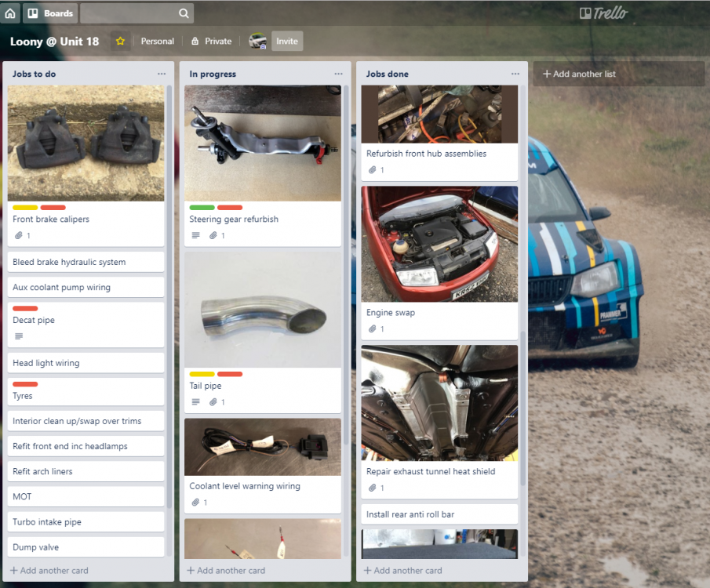Image resolution: width=710 pixels, height=588 pixels.
Task: Click attachment icon on Engine swap card
Action: point(372,328)
